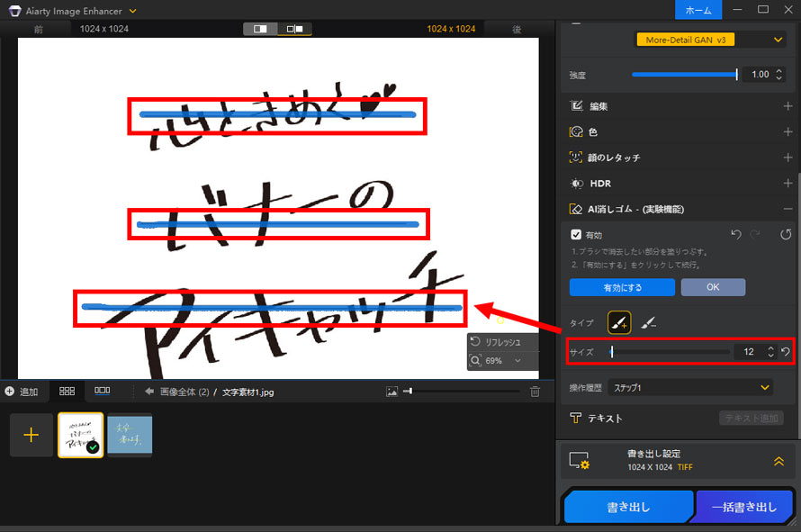The width and height of the screenshot is (801, 532).
Task: Click the サイズ value field showing 12
Action: [x=749, y=352]
